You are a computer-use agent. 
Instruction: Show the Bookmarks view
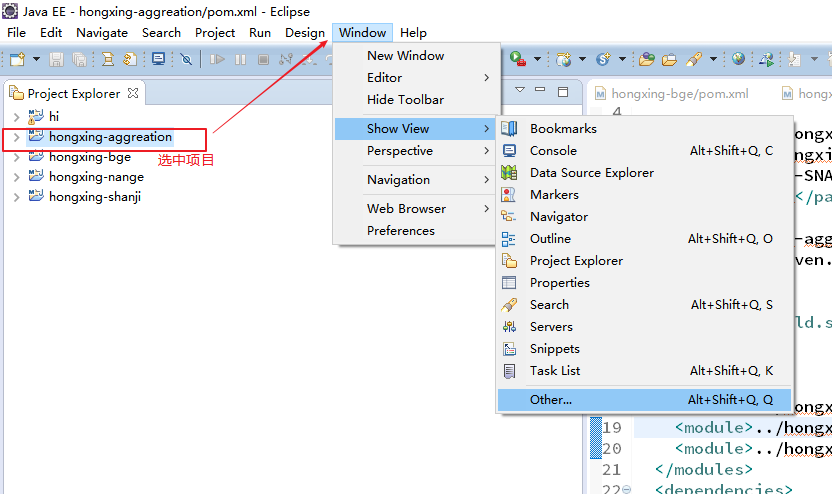644,128
